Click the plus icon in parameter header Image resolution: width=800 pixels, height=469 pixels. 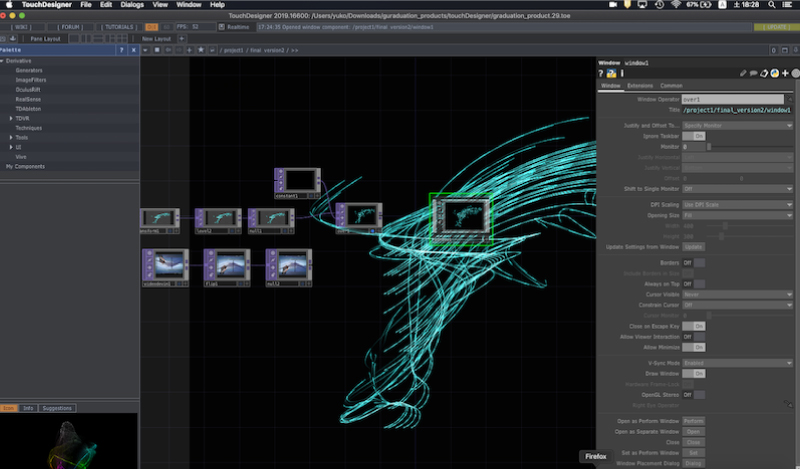[785, 73]
